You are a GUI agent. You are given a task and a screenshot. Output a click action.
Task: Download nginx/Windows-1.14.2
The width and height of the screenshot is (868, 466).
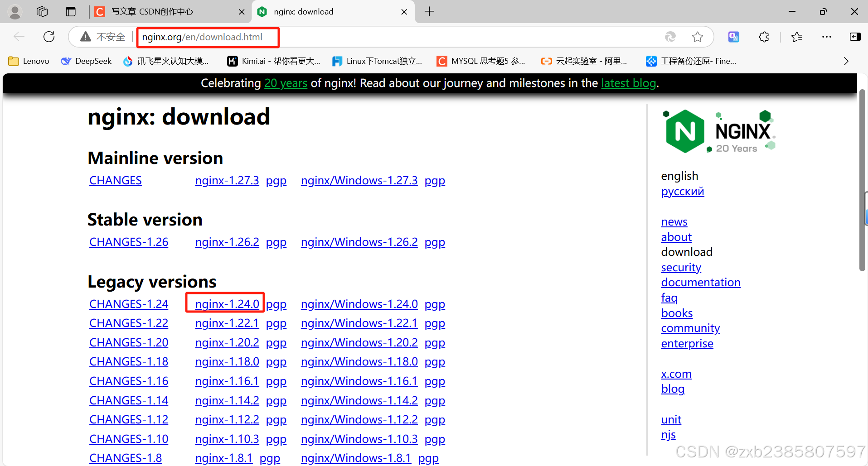tap(359, 401)
